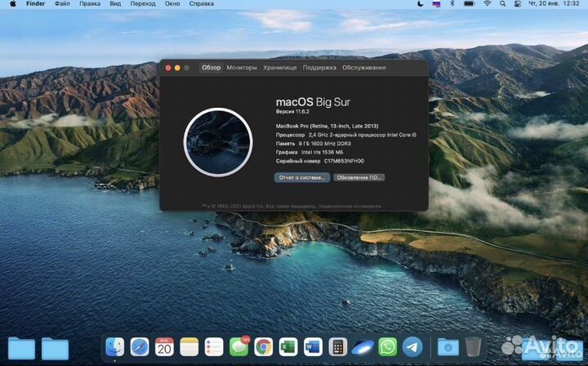Click the Отчет о системе button

click(302, 178)
